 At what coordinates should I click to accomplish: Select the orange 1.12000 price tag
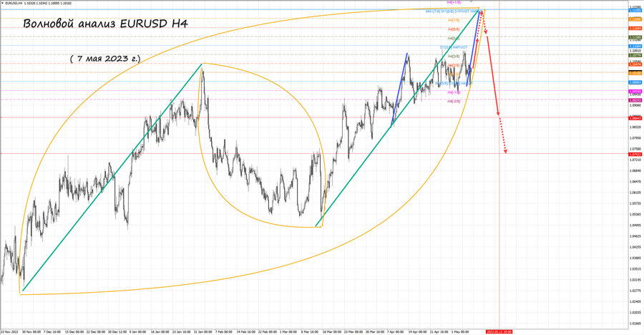click(635, 19)
